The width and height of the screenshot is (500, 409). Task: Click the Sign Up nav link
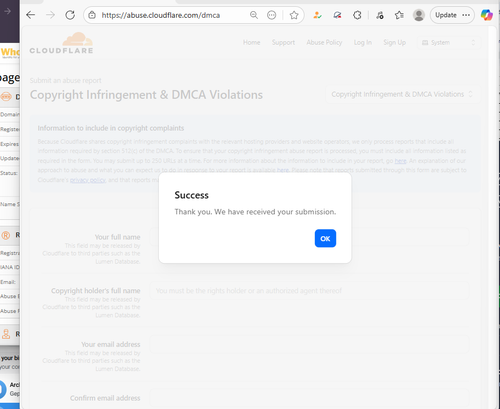click(x=394, y=42)
